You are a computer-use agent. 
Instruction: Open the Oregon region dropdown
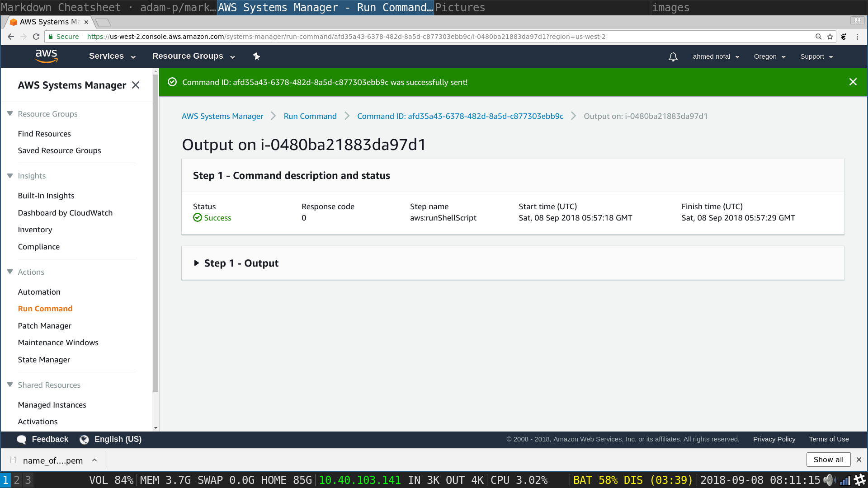[769, 56]
